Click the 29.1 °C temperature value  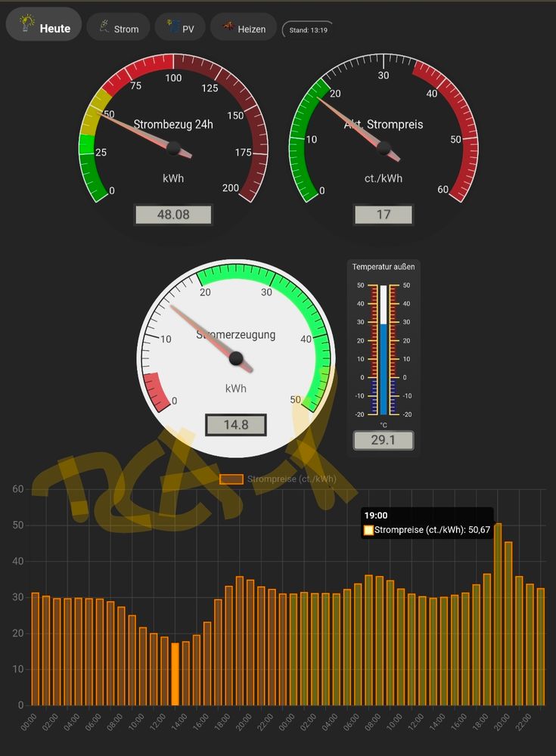pyautogui.click(x=384, y=440)
